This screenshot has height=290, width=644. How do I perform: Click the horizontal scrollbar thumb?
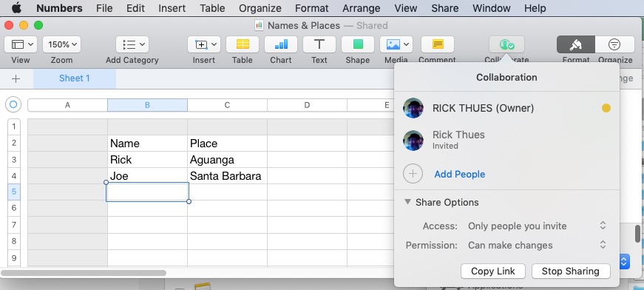[x=84, y=273]
